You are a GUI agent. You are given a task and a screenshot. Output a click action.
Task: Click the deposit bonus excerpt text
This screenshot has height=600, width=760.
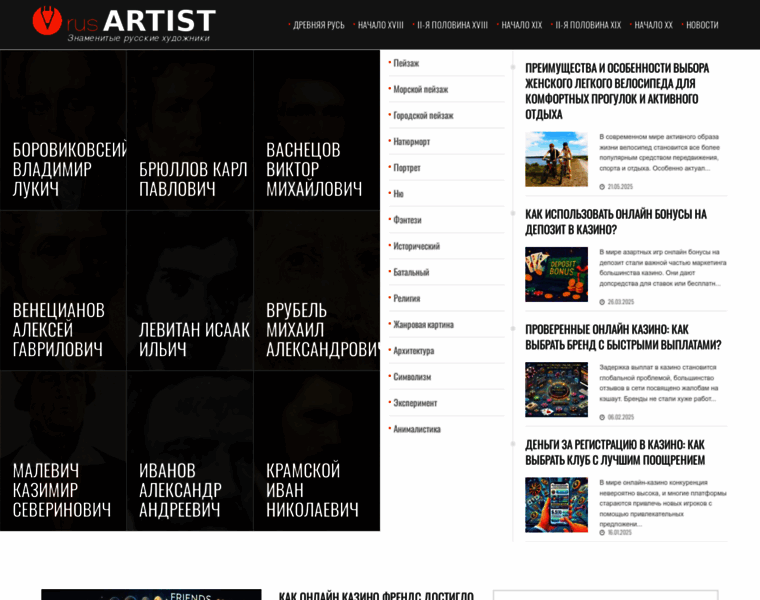pos(663,268)
